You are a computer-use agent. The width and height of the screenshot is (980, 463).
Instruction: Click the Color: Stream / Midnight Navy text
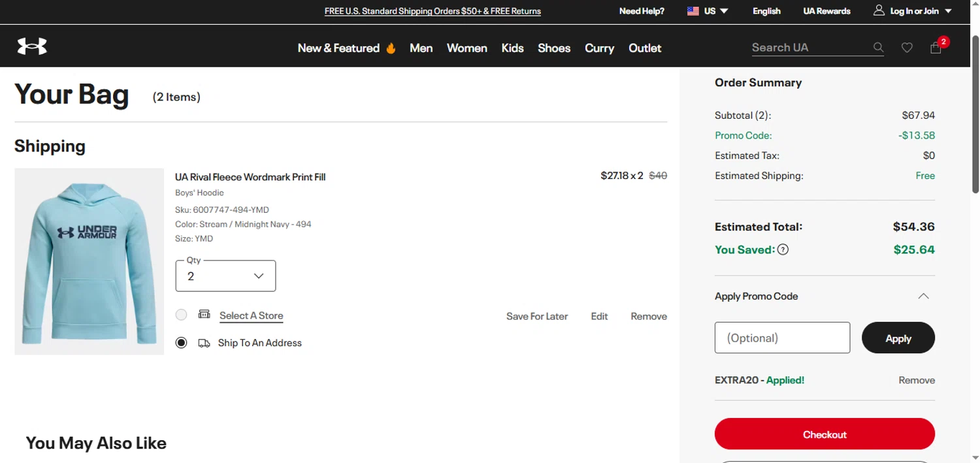(x=243, y=224)
